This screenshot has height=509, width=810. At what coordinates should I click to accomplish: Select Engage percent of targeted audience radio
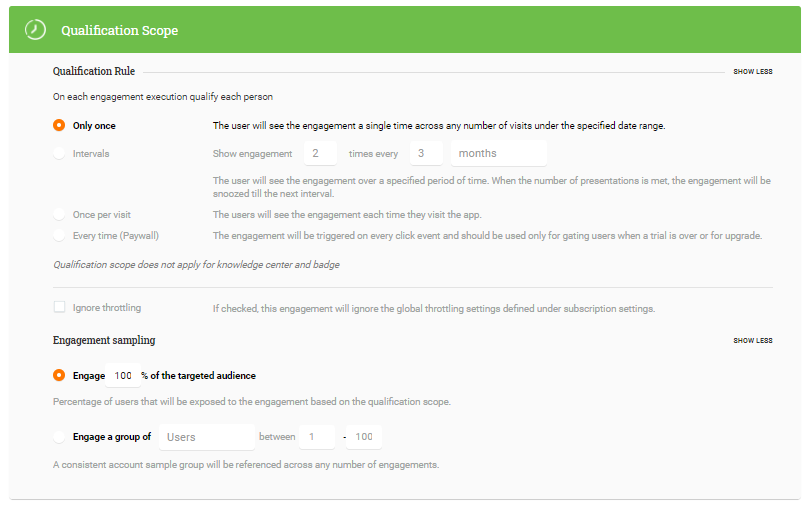59,375
